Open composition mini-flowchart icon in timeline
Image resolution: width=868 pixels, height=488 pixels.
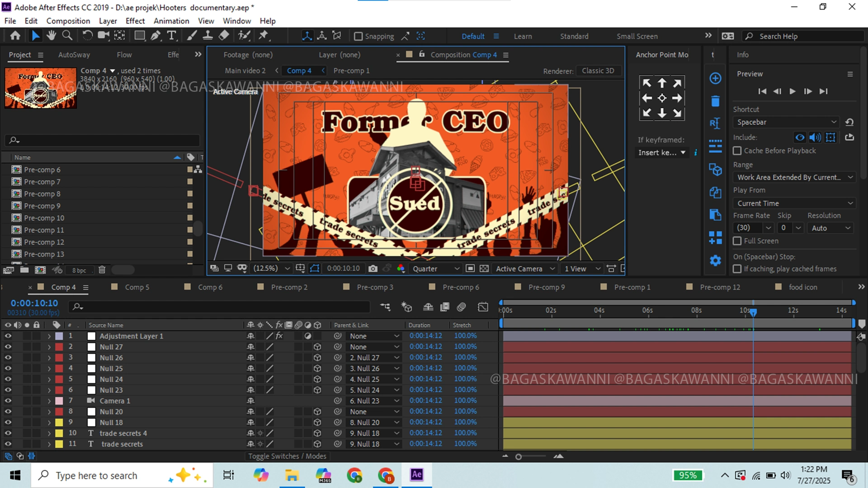(385, 307)
